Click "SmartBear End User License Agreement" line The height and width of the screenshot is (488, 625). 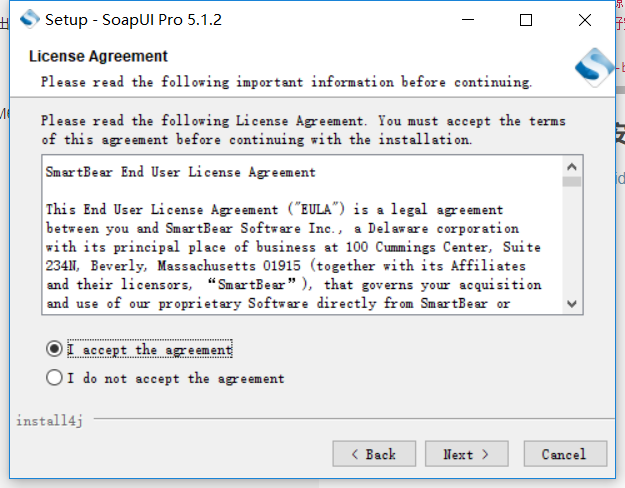click(x=180, y=172)
